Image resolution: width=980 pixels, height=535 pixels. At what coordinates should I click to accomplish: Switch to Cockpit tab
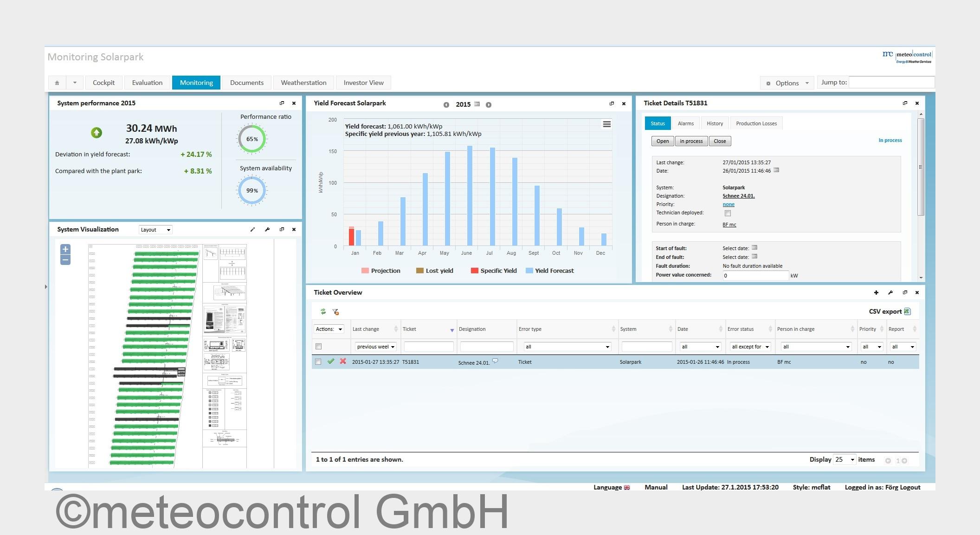(x=103, y=83)
